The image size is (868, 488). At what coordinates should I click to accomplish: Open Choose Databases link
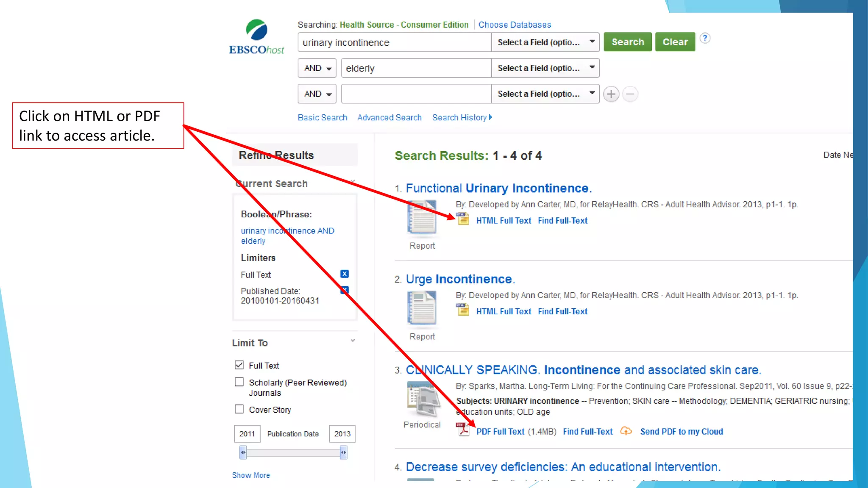pos(515,25)
